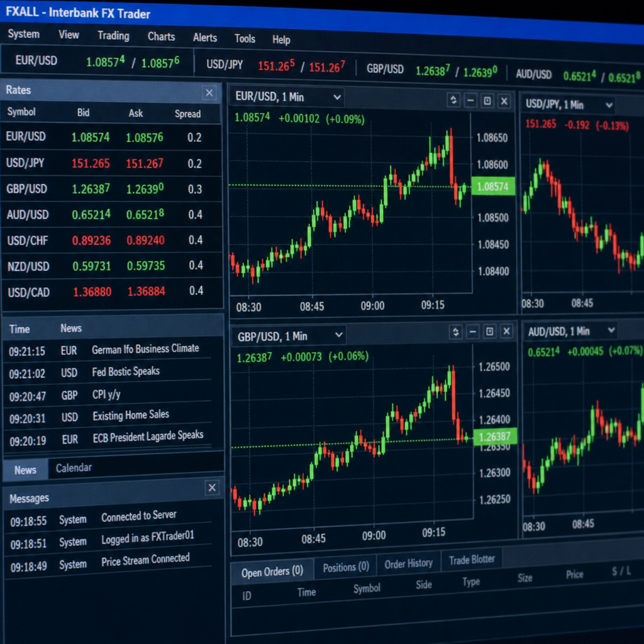The width and height of the screenshot is (644, 644).
Task: Open the Alerts menu
Action: pos(205,38)
